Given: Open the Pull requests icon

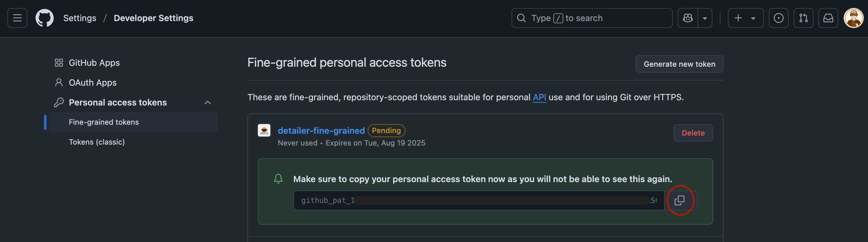Looking at the screenshot, I should point(803,18).
